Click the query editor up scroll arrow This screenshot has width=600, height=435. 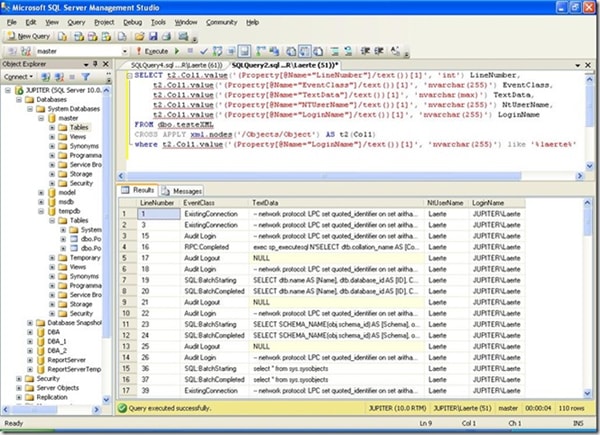tap(589, 80)
